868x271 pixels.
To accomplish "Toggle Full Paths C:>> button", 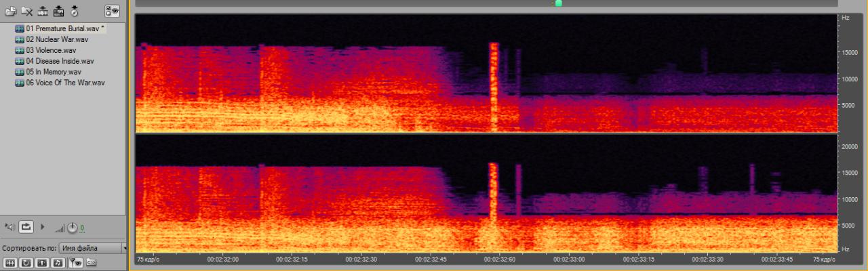I will tap(91, 262).
